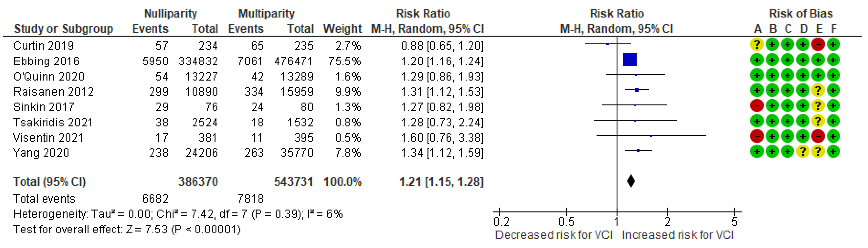Click the Study or Subgroup column header
This screenshot has width=868, height=248.
(x=63, y=29)
